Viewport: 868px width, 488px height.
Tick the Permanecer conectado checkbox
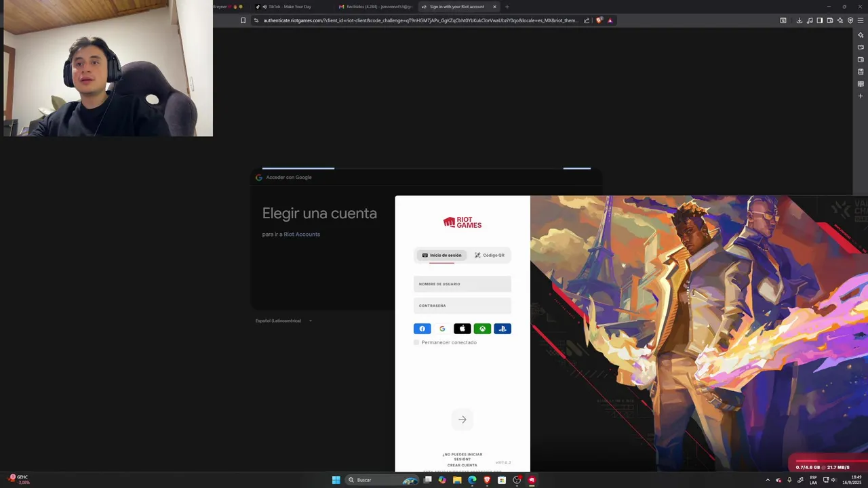pyautogui.click(x=416, y=342)
